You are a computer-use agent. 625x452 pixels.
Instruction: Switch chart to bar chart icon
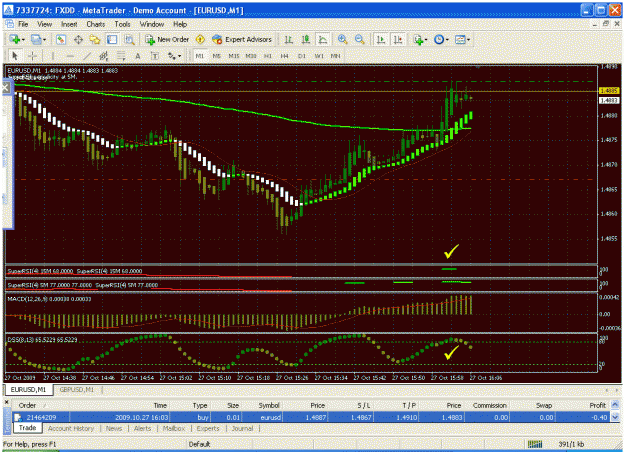[x=289, y=39]
